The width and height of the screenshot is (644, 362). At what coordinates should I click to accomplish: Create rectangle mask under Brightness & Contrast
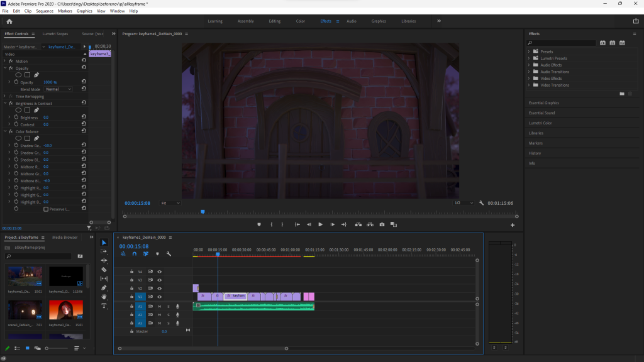click(27, 110)
